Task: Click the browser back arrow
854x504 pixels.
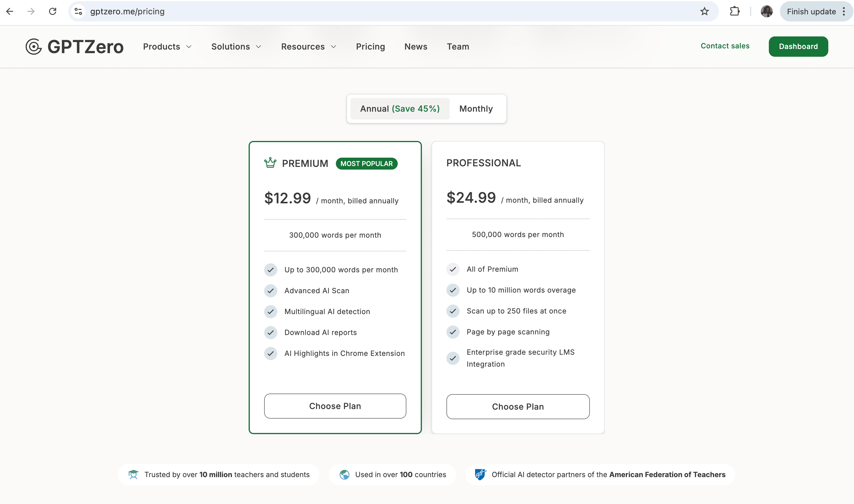Action: pos(10,12)
